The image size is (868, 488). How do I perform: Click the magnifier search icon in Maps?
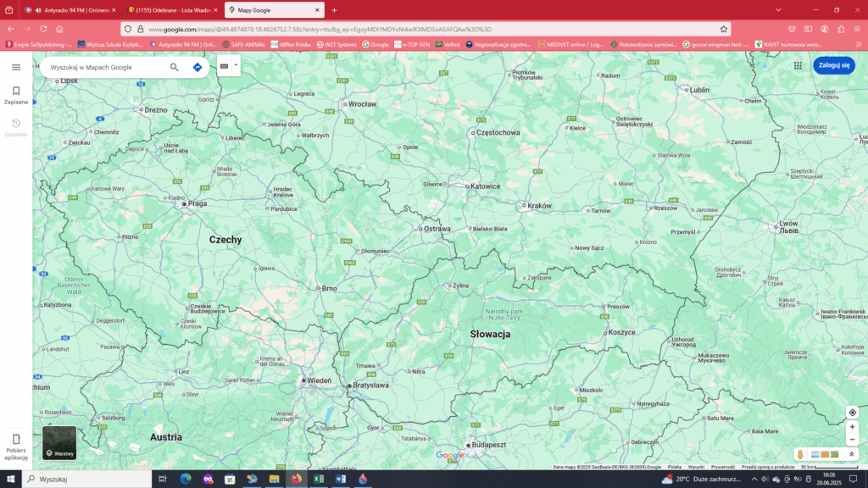(175, 68)
